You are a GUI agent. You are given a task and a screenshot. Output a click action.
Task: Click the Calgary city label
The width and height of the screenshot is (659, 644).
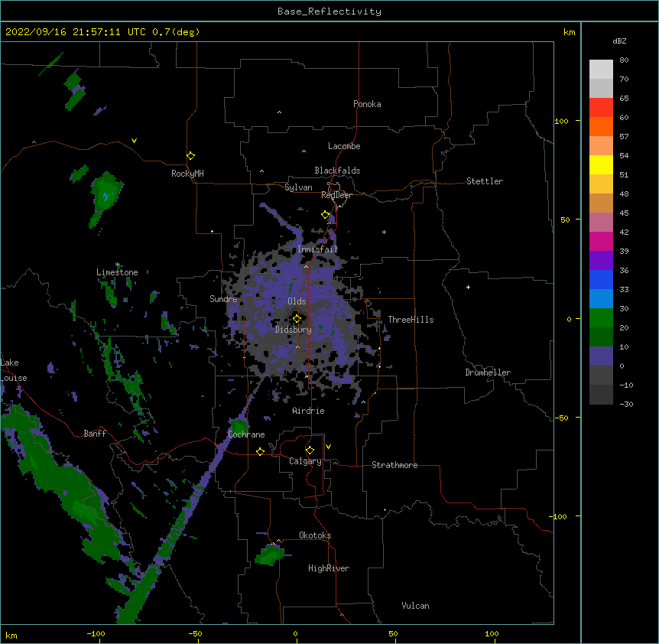tap(306, 461)
